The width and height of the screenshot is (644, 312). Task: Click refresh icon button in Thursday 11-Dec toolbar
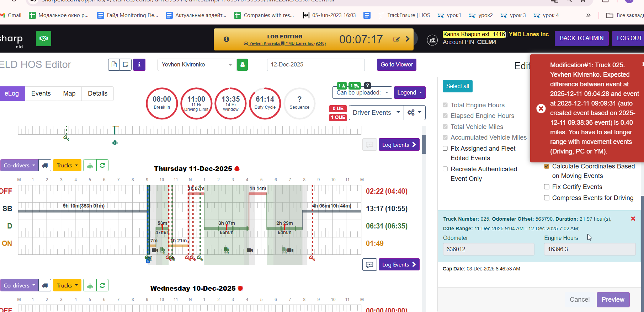tap(102, 166)
